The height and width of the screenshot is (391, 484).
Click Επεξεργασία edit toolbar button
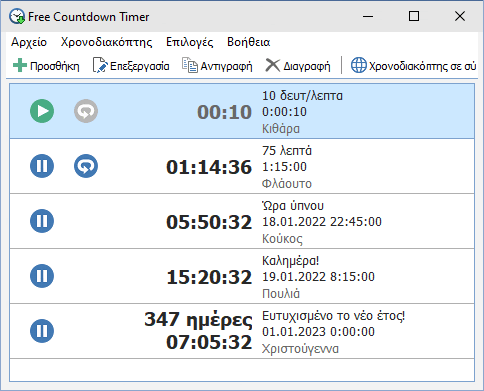(131, 66)
